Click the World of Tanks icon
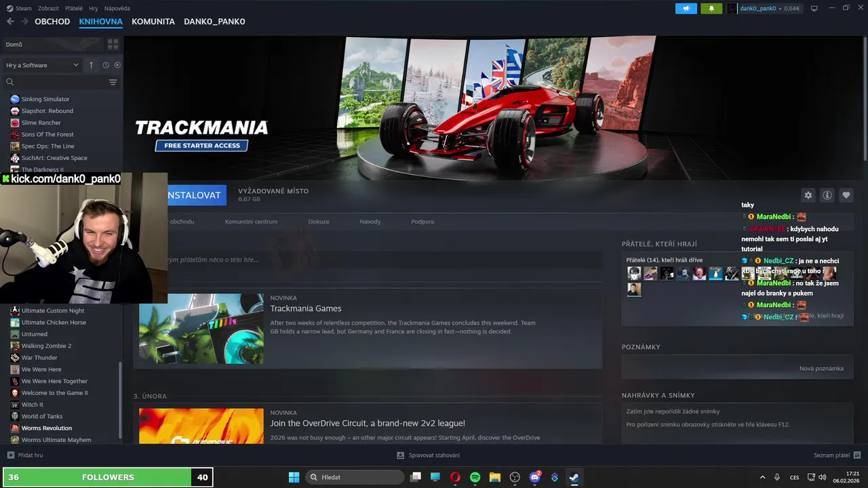The height and width of the screenshot is (488, 868). click(x=15, y=416)
